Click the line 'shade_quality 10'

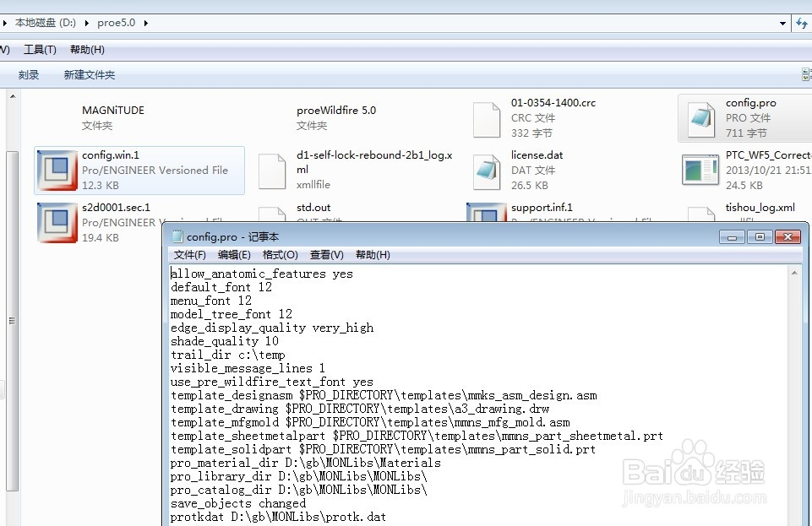tap(224, 341)
